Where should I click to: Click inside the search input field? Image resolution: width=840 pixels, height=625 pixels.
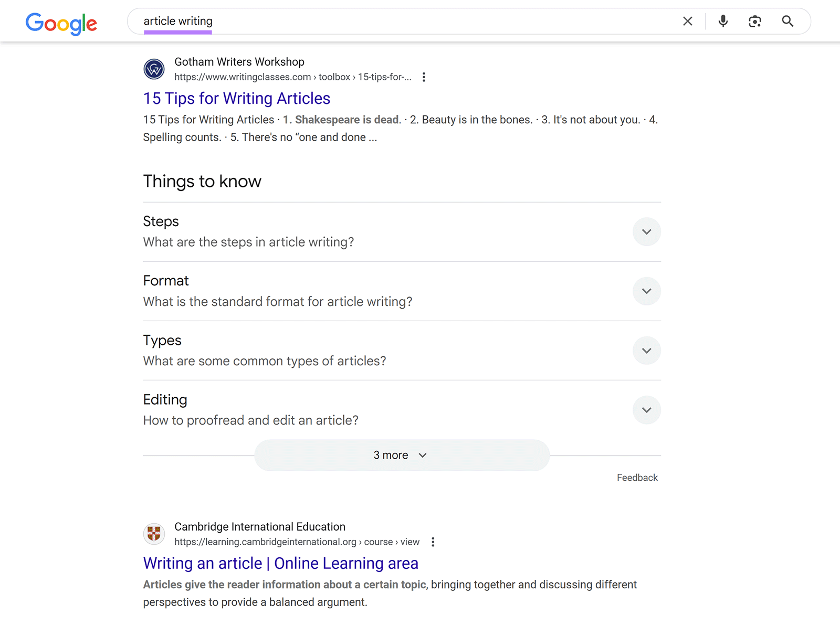[x=367, y=21]
